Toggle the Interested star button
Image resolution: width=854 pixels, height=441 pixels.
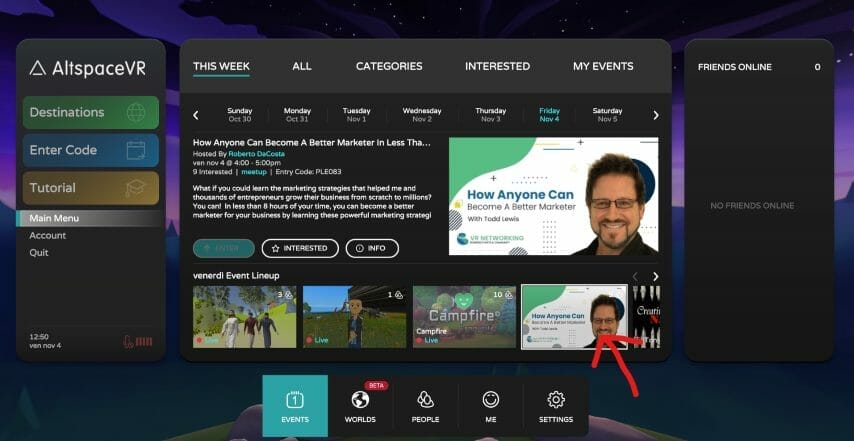point(300,248)
